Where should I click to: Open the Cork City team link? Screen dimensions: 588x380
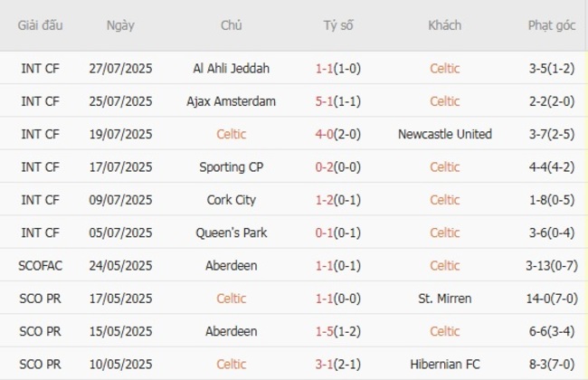coord(232,200)
